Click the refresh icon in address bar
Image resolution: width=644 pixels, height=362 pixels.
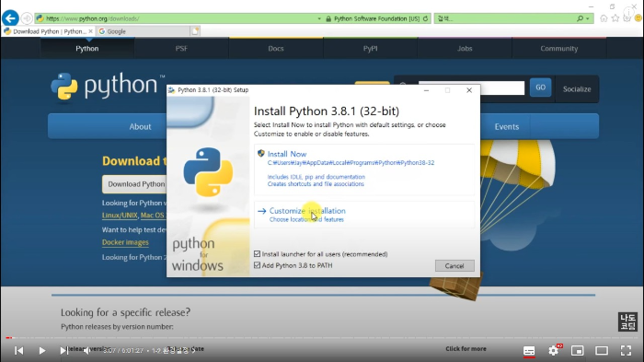[425, 18]
